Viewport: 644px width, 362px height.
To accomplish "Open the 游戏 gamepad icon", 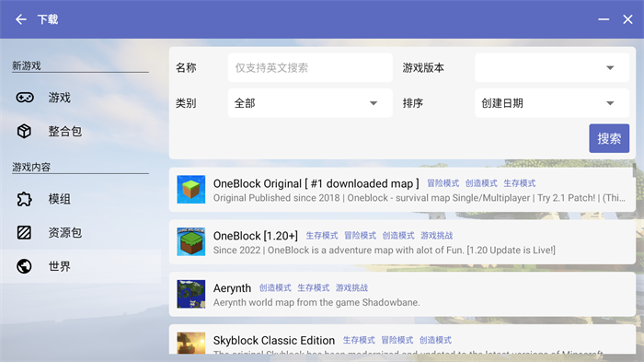I will click(25, 98).
